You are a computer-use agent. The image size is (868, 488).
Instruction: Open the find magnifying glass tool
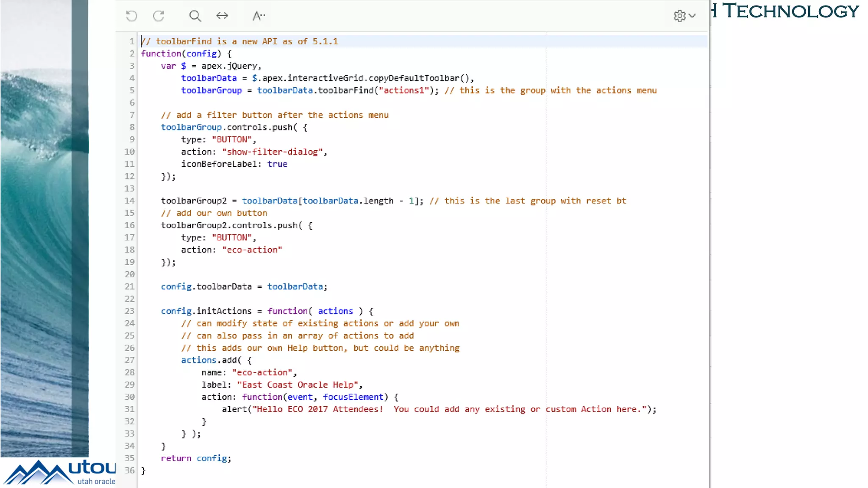point(195,16)
